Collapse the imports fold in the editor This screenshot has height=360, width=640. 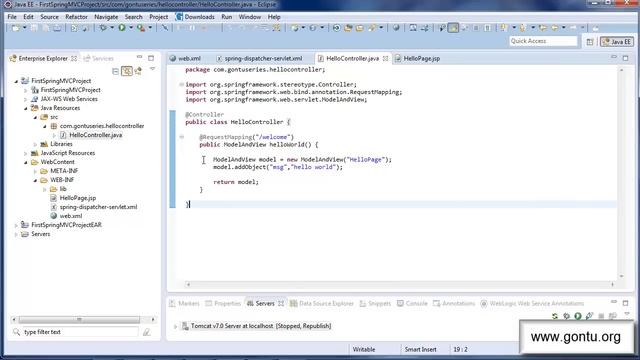coord(182,84)
